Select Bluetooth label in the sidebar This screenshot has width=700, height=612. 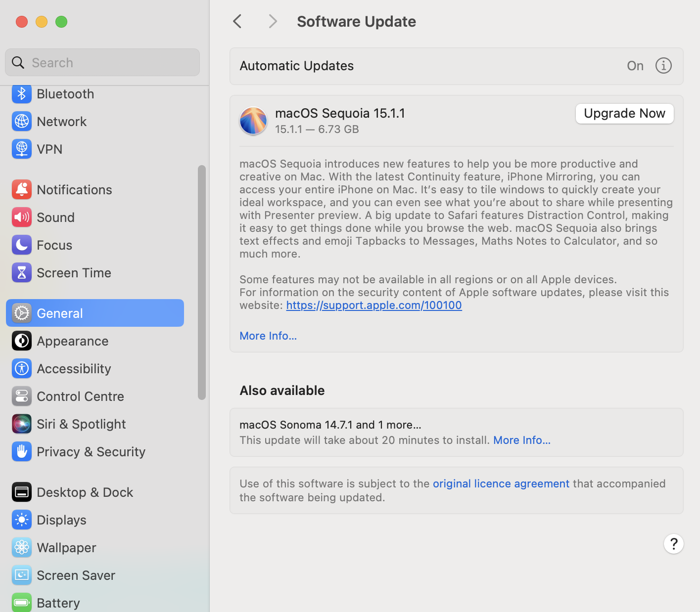65,94
